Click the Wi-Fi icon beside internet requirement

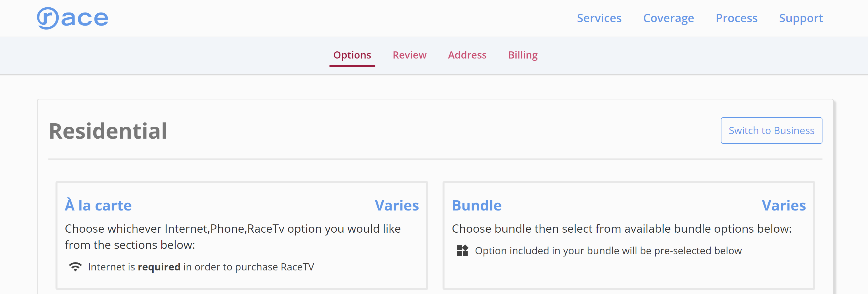point(75,267)
